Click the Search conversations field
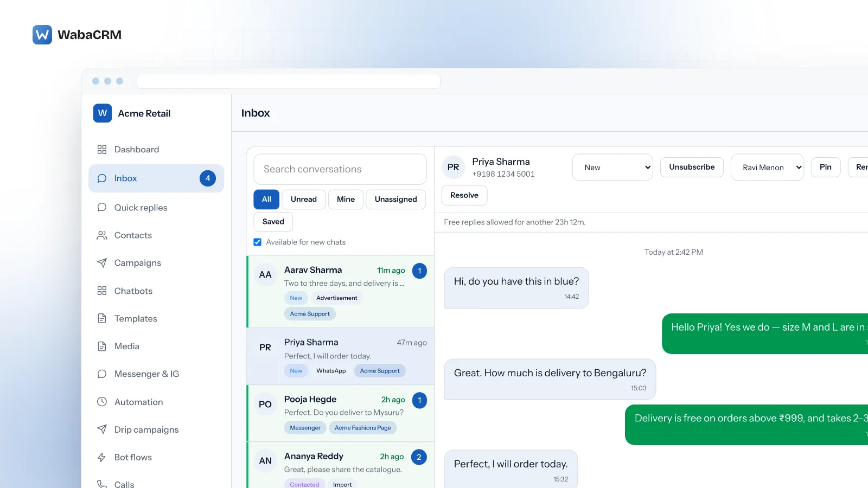This screenshot has width=868, height=488. pos(340,169)
